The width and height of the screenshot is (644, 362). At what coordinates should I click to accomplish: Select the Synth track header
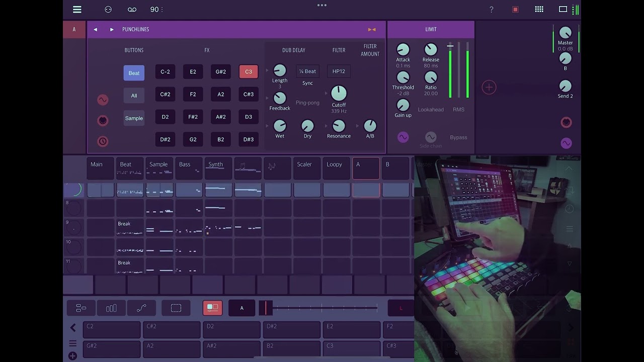click(218, 168)
